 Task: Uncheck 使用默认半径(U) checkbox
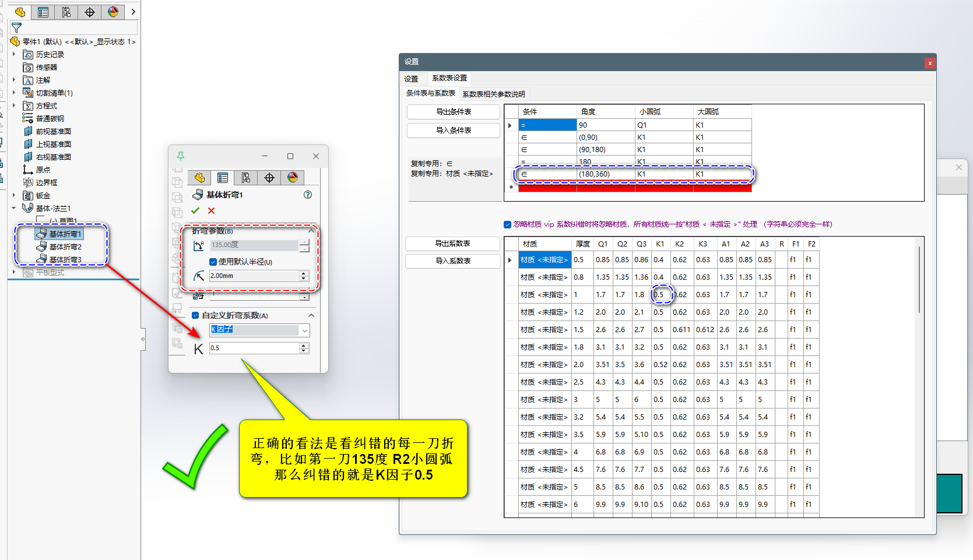[213, 262]
